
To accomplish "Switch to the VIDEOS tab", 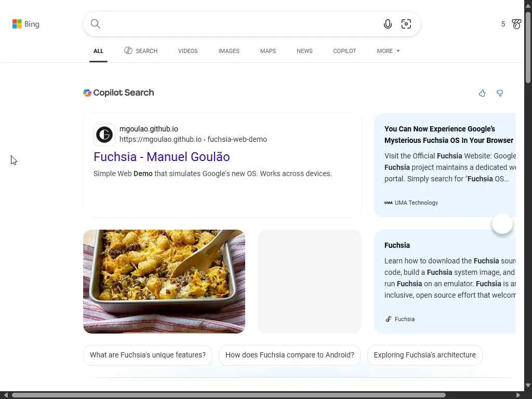I will (x=188, y=51).
